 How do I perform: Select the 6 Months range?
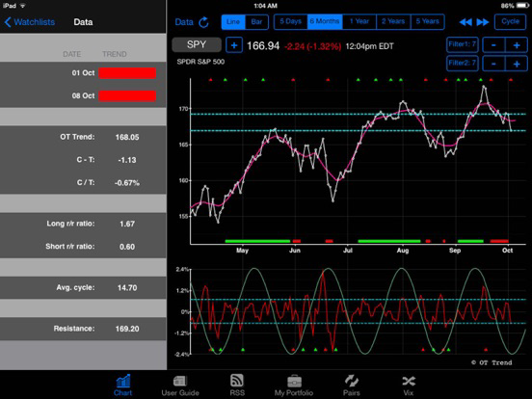(325, 21)
